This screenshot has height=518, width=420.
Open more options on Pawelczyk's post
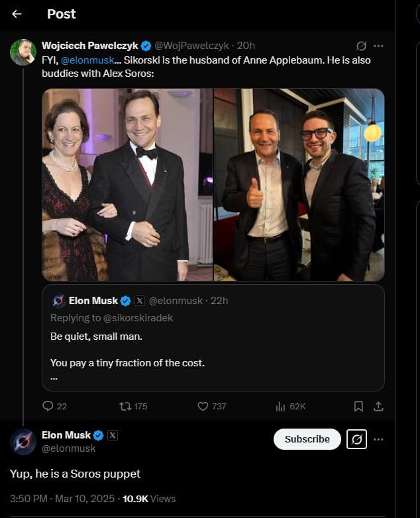point(378,46)
